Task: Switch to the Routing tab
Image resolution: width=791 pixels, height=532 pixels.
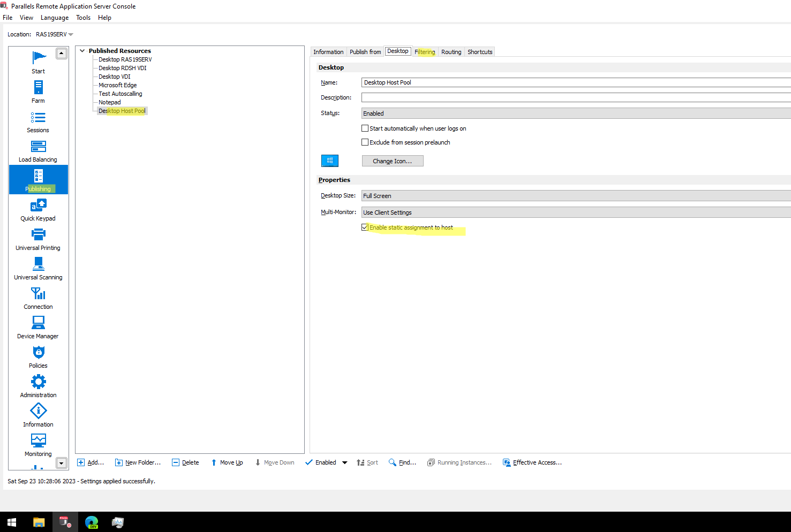Action: [451, 52]
